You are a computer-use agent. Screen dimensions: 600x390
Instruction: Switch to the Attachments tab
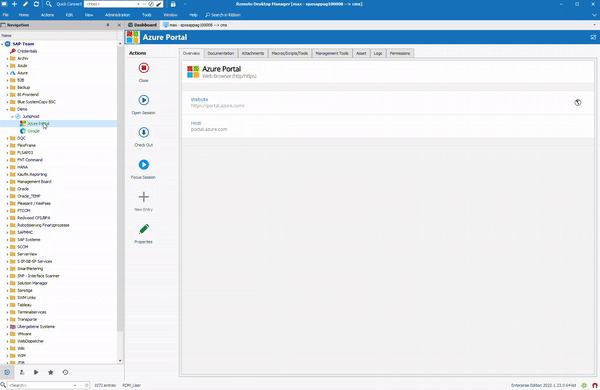[253, 53]
